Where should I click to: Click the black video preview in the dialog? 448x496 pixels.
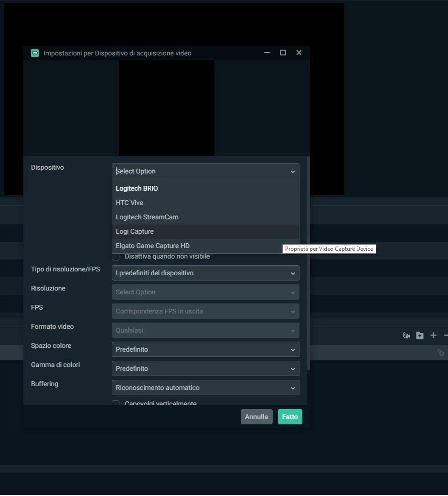(167, 108)
